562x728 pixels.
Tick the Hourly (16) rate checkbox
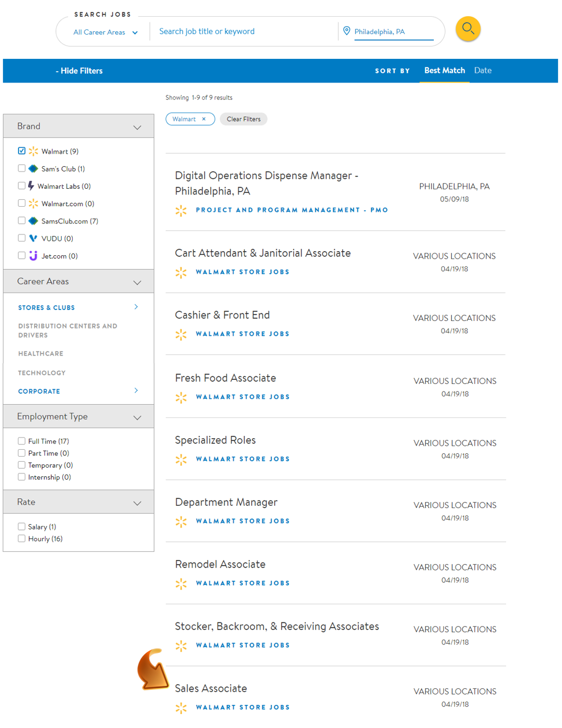[21, 539]
